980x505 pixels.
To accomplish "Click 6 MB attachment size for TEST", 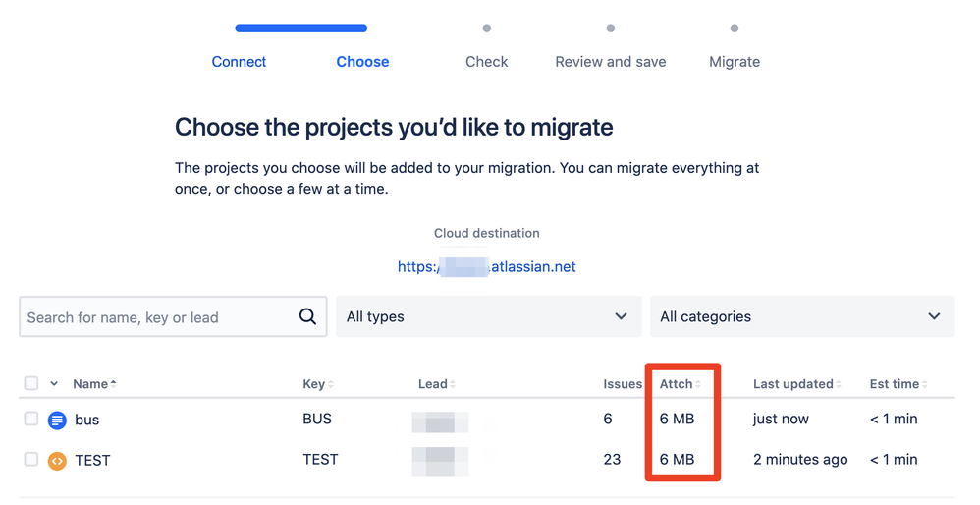I will [x=677, y=460].
